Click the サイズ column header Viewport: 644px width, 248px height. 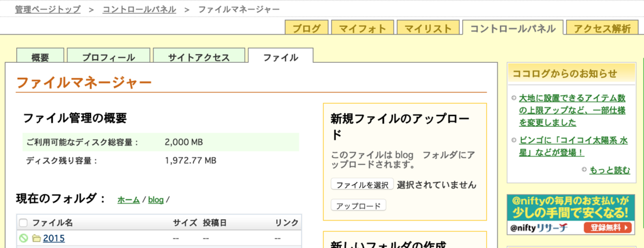pos(185,223)
